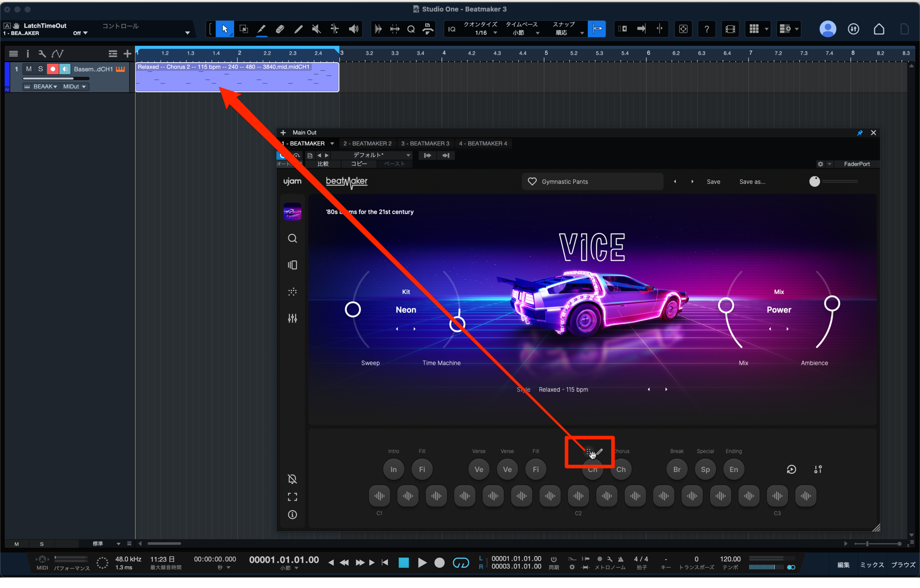Select the Range tool

tap(243, 29)
